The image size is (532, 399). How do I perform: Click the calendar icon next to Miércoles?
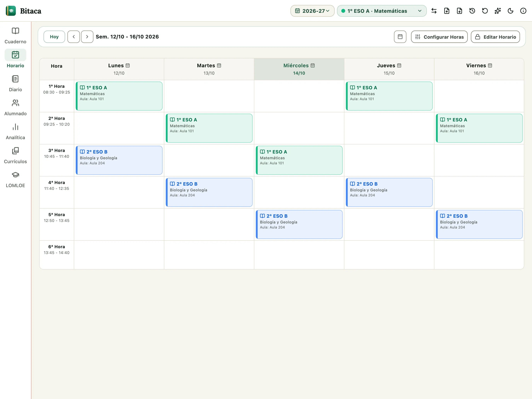[312, 65]
